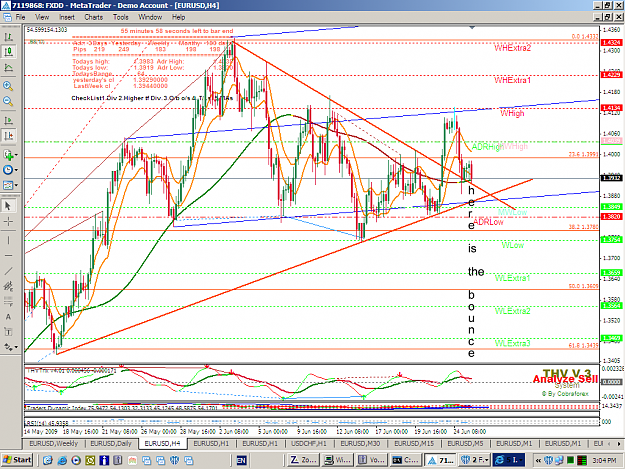The image size is (625, 469).
Task: Switch to the USDCHF,H1 chart tab
Action: pyautogui.click(x=309, y=443)
